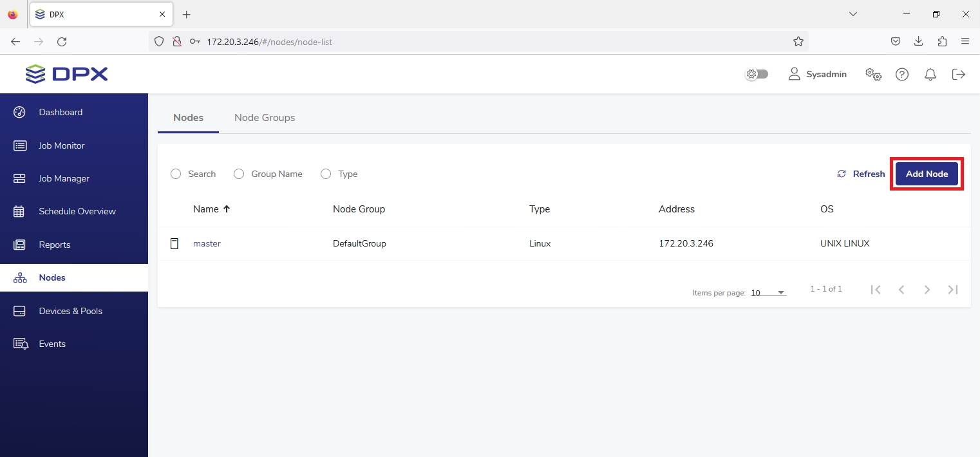Open the Dashboard sidebar icon

coord(19,112)
